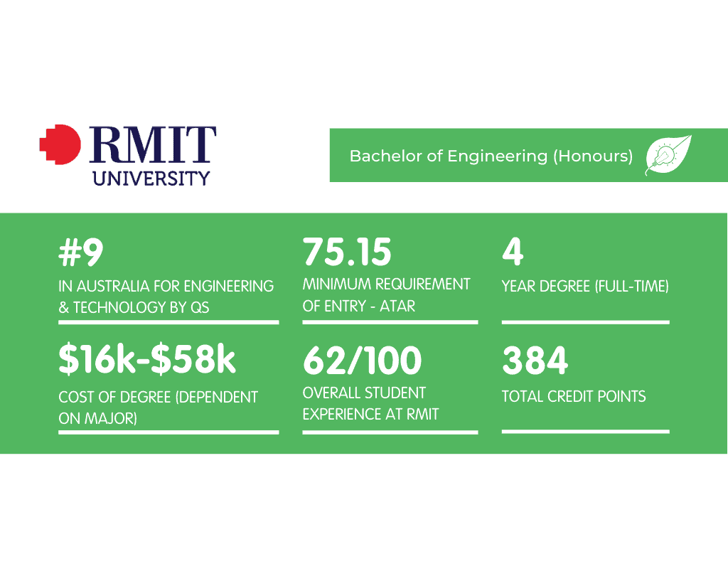The image size is (728, 569).
Task: Click the red RMIT emblem graphic
Action: [60, 146]
